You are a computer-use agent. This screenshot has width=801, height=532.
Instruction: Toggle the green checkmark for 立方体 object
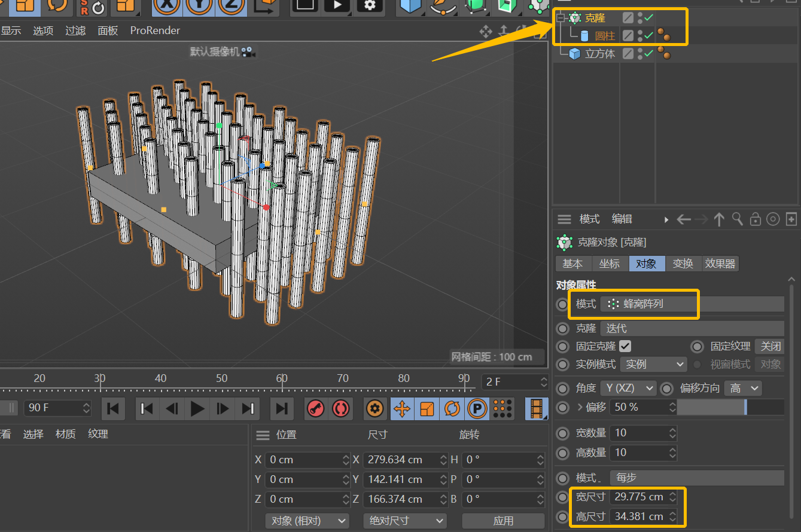(x=648, y=54)
